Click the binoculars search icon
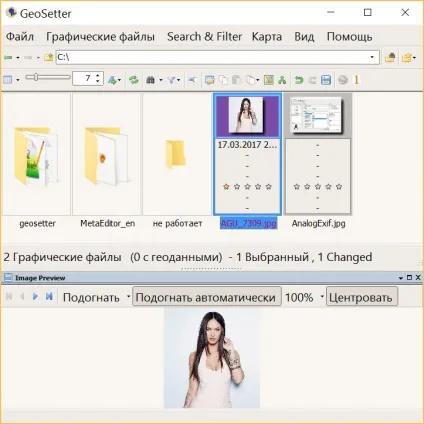Viewport: 424px width, 424px height. [x=150, y=80]
